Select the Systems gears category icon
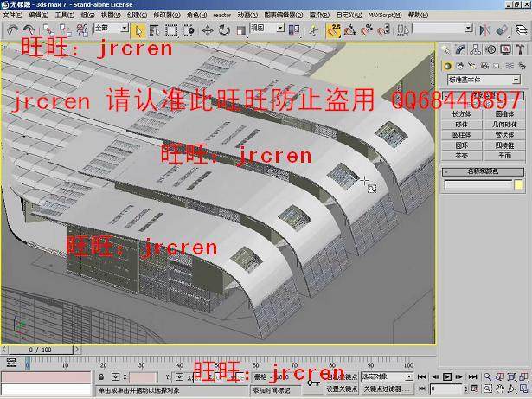This screenshot has height=399, width=532. [x=522, y=66]
